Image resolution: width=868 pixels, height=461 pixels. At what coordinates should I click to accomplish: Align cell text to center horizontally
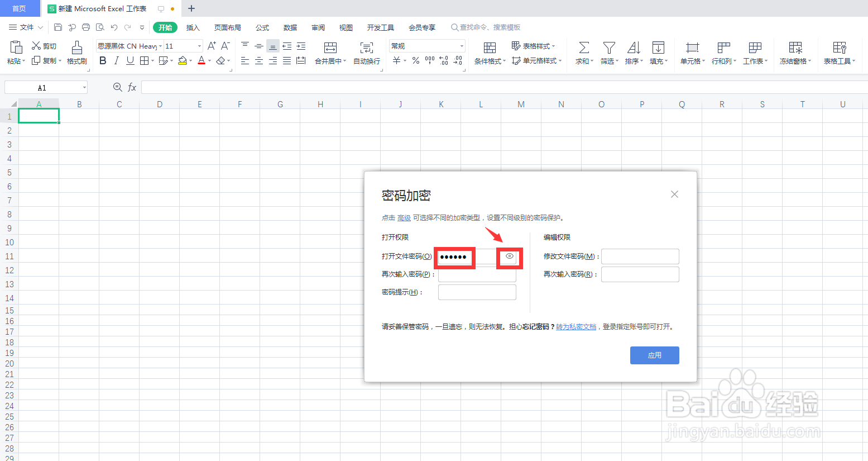(259, 60)
